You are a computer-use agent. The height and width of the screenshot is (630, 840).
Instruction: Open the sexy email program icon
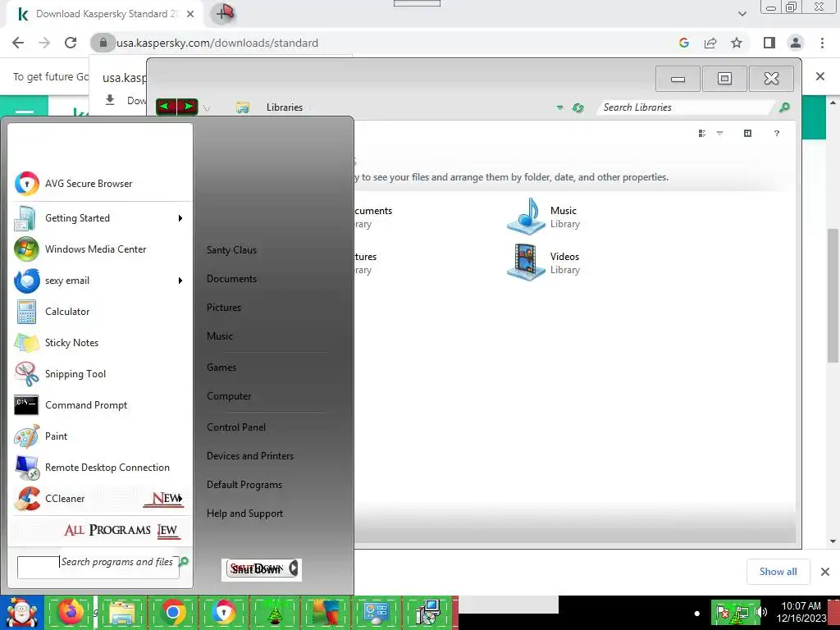[x=26, y=281]
